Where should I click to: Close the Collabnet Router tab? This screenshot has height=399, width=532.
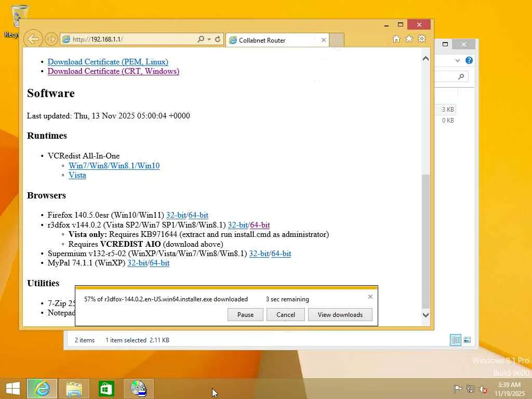[323, 40]
